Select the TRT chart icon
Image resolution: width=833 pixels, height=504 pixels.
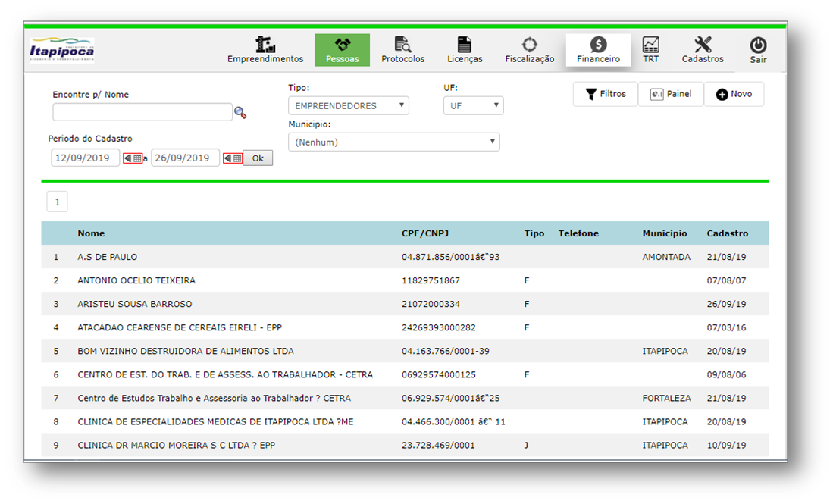[x=650, y=45]
